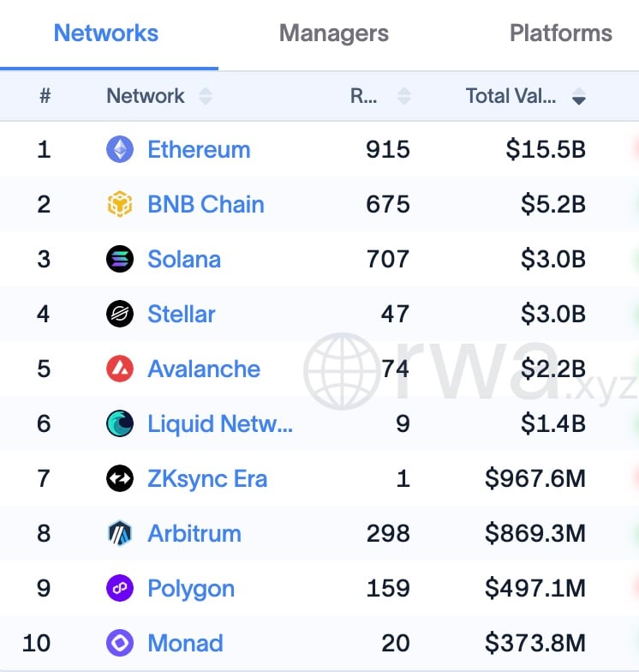Click the Avalanche red logo icon

(x=120, y=369)
